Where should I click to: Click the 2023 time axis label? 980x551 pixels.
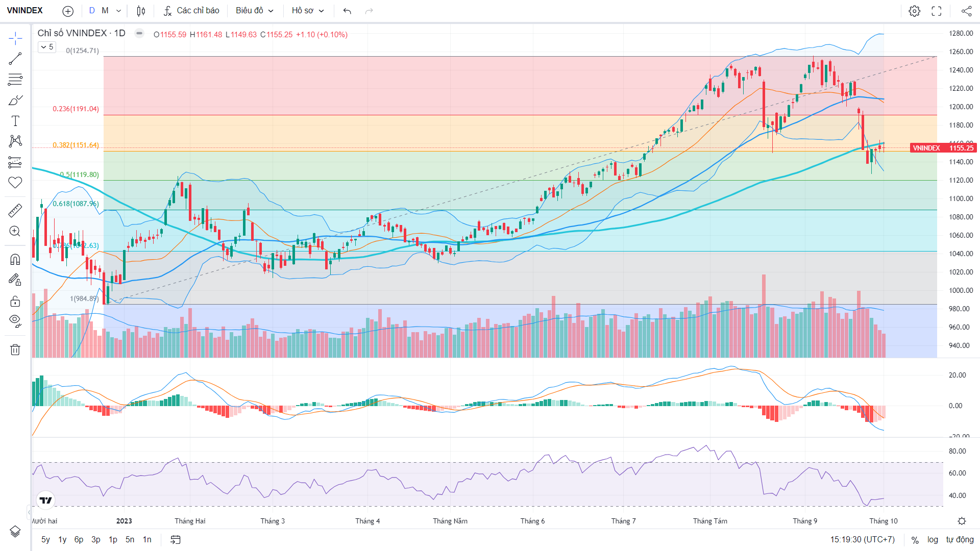point(124,521)
